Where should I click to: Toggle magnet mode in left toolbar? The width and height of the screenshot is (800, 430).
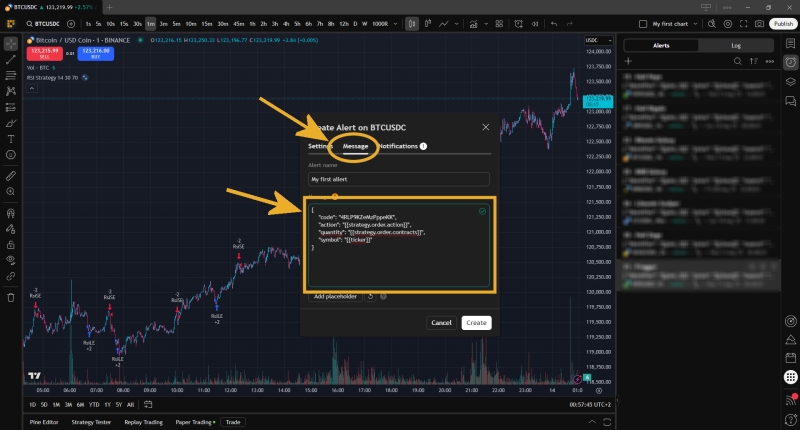click(11, 213)
